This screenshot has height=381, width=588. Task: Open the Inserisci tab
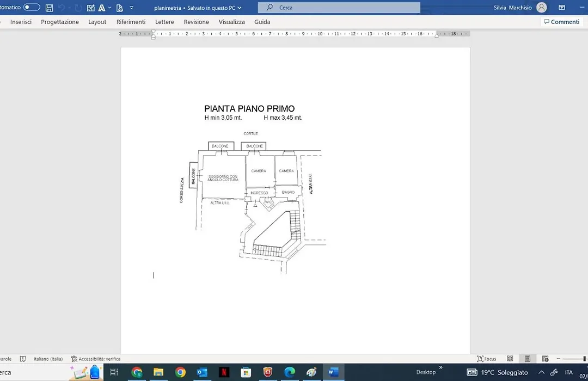click(21, 22)
